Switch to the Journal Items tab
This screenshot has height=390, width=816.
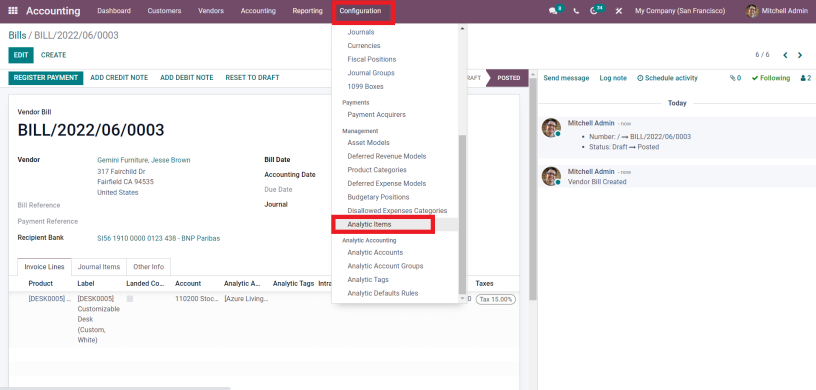[99, 267]
